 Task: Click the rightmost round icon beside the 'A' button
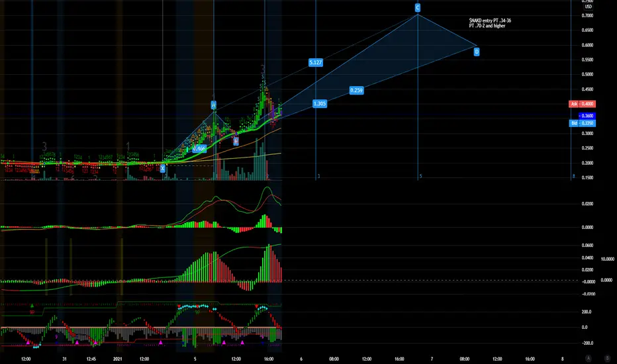(x=607, y=359)
